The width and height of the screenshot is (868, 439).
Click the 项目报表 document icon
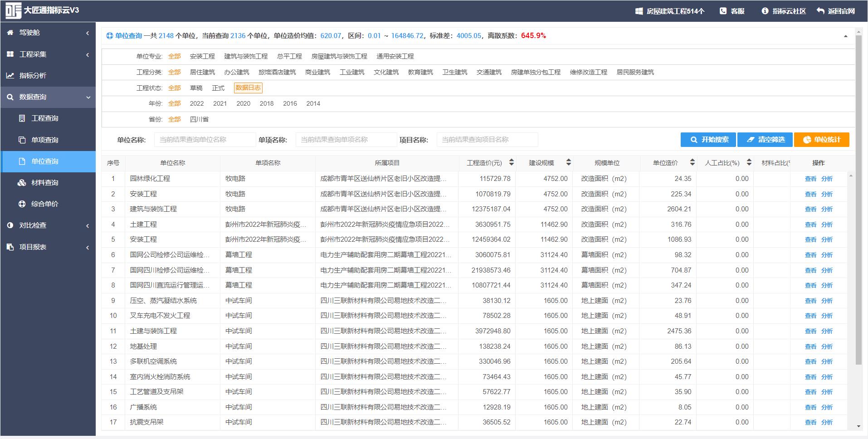[x=10, y=247]
